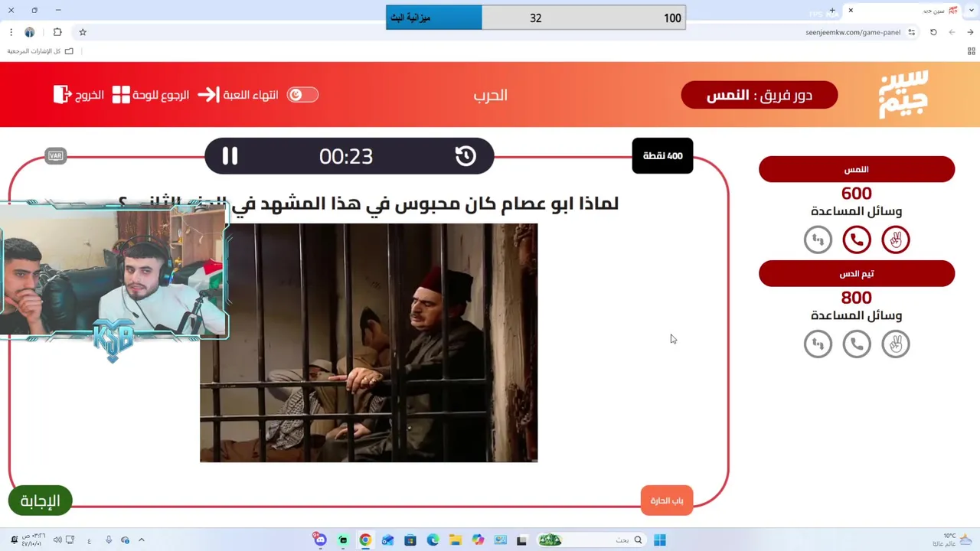
Task: Open Windows Start menu
Action: (659, 540)
